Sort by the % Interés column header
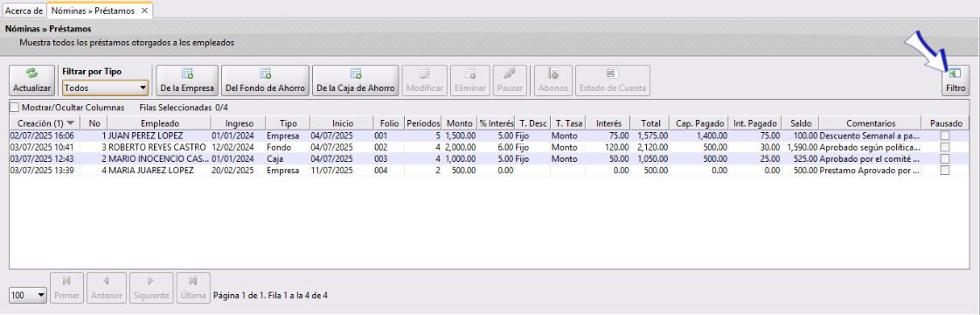Viewport: 980px width, 315px height. click(496, 122)
